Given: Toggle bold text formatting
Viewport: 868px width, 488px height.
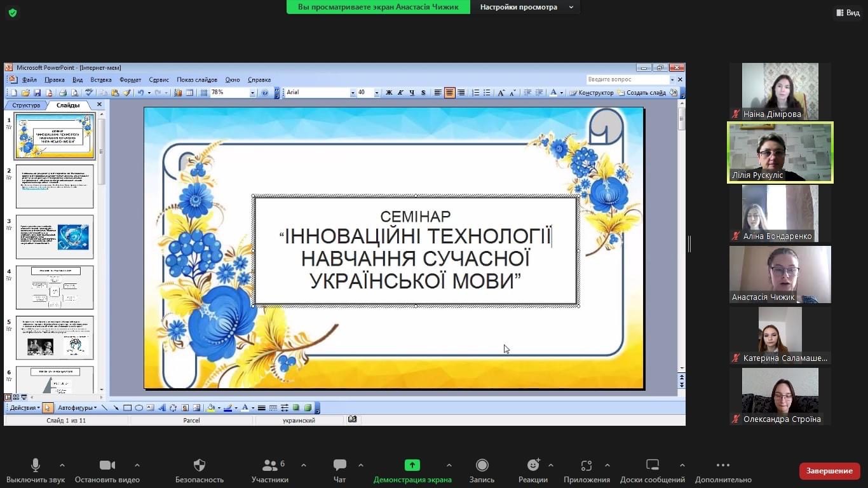Looking at the screenshot, I should point(389,93).
